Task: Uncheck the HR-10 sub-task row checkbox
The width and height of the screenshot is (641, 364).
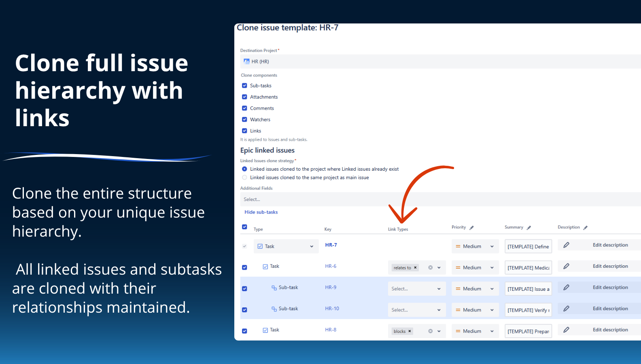Action: pyautogui.click(x=244, y=310)
